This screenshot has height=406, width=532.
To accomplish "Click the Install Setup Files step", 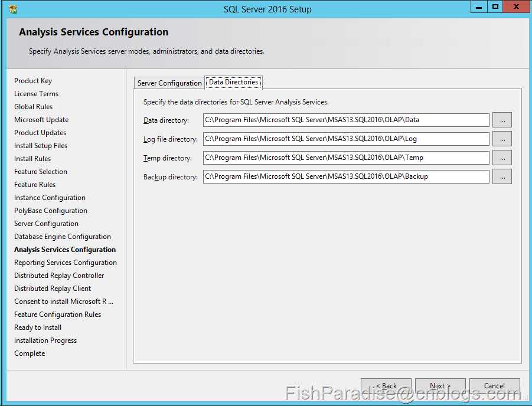I will tap(41, 146).
